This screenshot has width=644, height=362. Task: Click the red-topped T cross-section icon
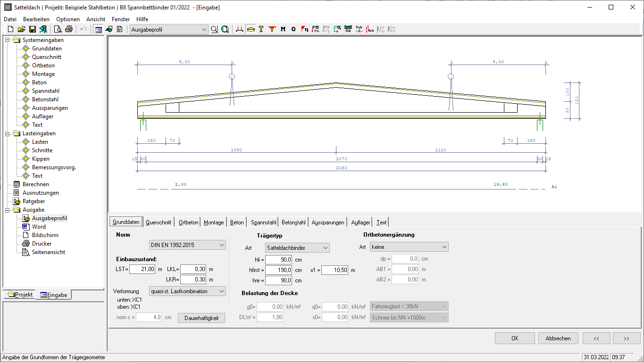[x=272, y=29]
